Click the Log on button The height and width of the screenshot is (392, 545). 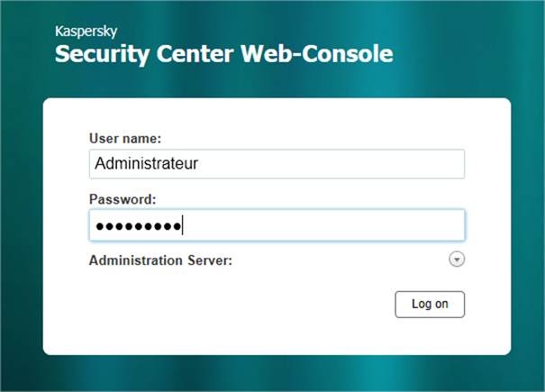tap(430, 305)
